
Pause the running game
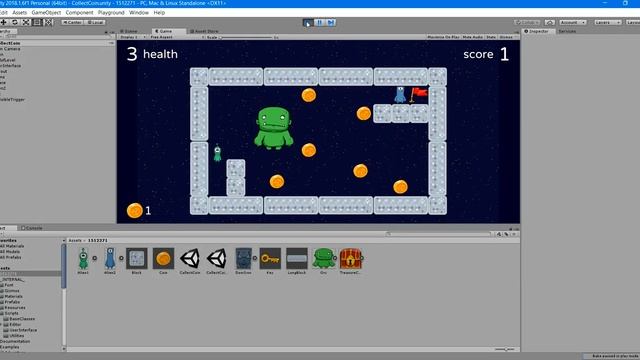point(320,23)
